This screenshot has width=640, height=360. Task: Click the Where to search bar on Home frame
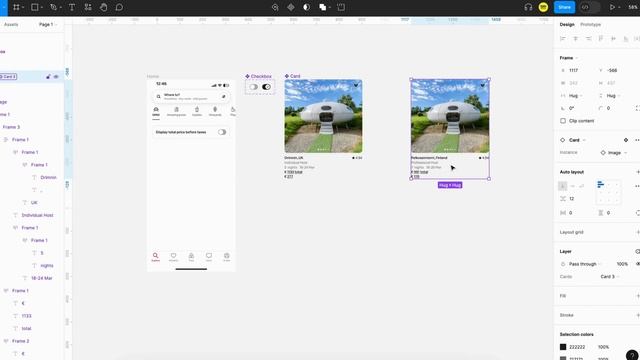click(x=191, y=97)
